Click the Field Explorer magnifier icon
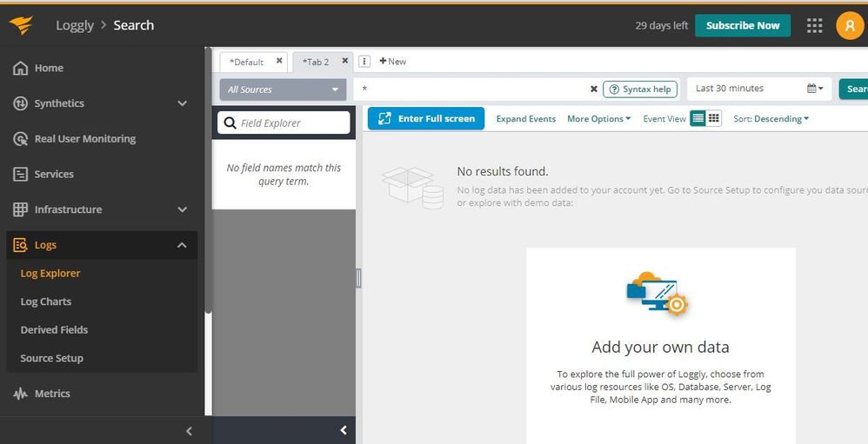868x444 pixels. pos(230,123)
